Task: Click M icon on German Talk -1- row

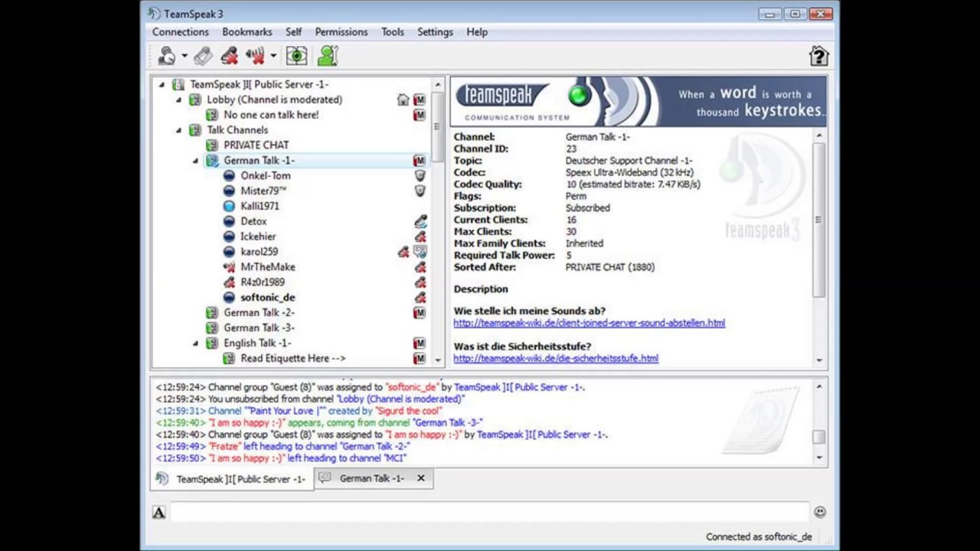Action: 419,161
